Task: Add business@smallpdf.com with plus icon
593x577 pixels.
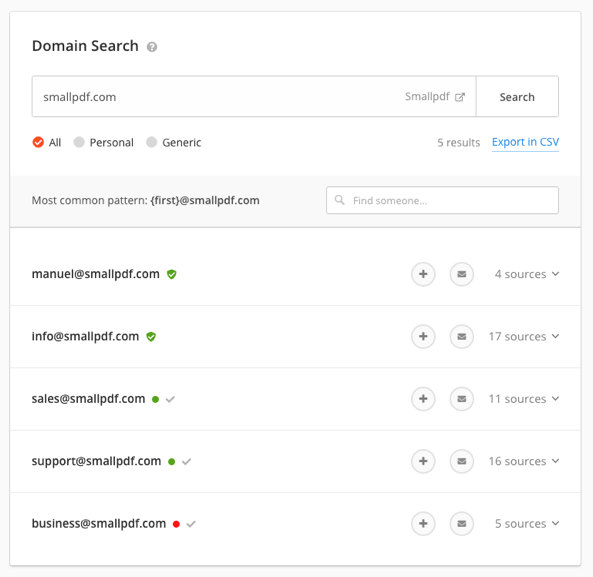Action: (x=423, y=523)
